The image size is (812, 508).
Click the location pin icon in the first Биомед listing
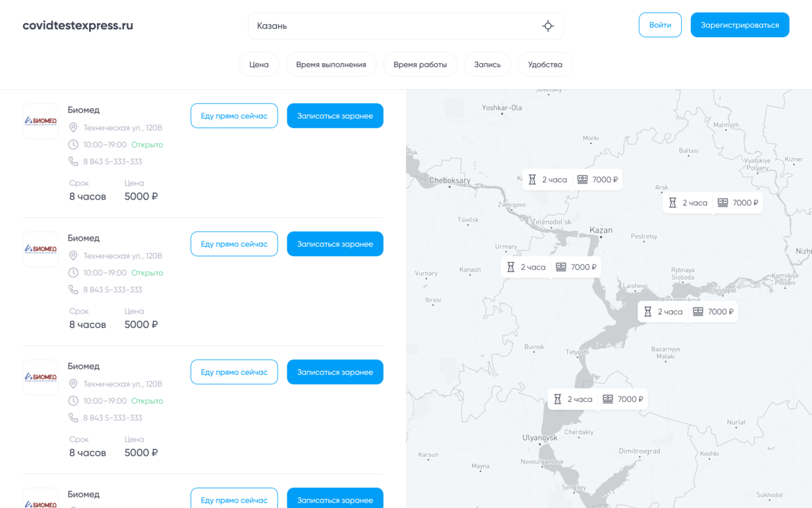[x=73, y=127]
